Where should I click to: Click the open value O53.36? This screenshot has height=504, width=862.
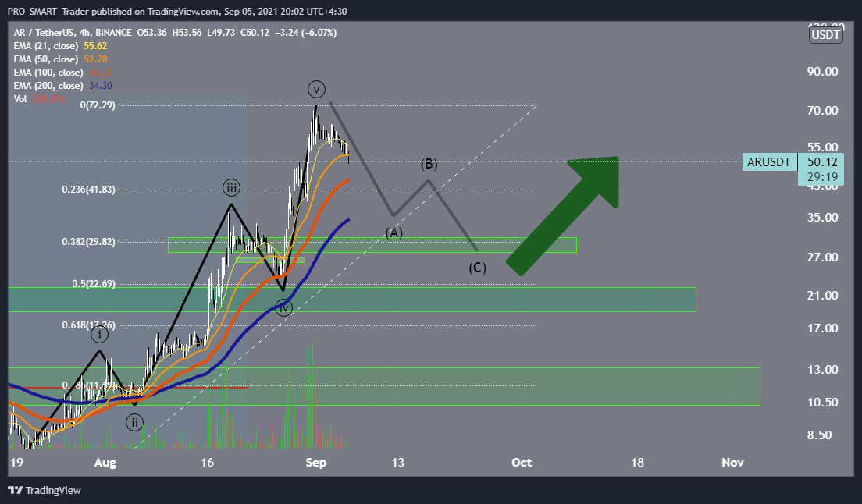pos(151,33)
